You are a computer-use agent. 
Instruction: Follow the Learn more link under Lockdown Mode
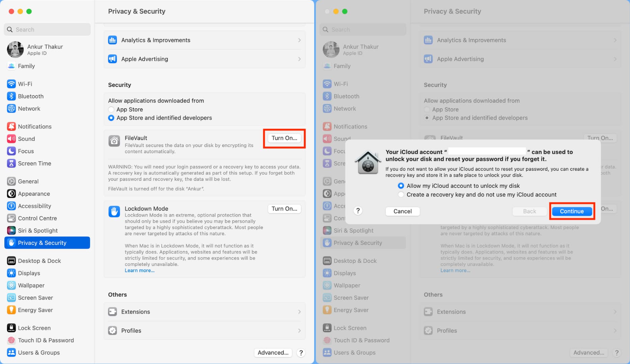tap(140, 270)
